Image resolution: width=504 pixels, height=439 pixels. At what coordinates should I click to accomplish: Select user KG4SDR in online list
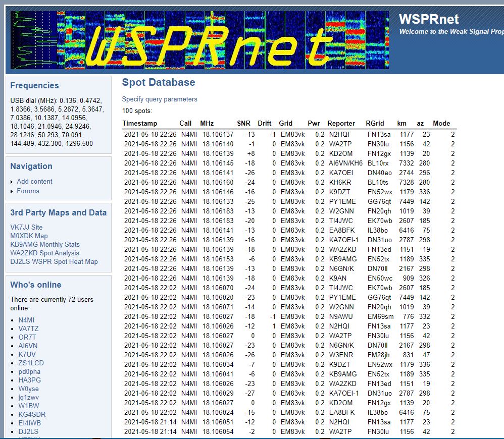32,415
